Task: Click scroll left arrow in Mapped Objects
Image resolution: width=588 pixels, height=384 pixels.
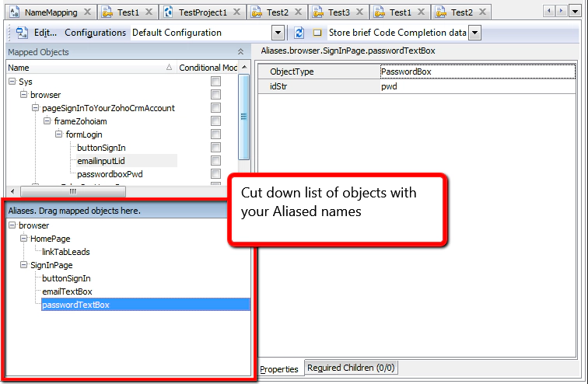Action: pos(12,191)
